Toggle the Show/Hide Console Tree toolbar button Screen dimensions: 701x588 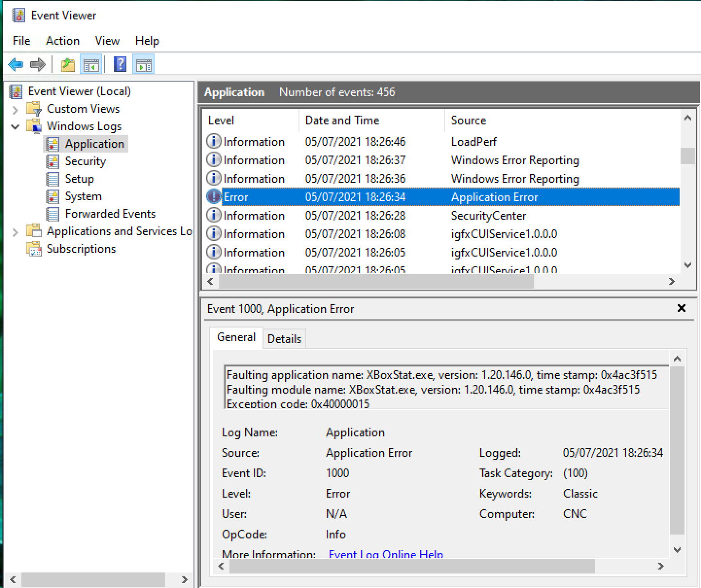91,64
